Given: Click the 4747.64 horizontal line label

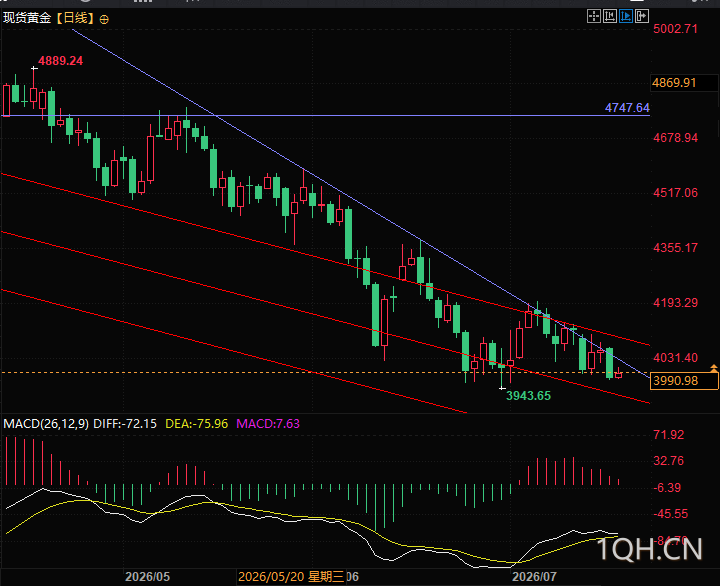Looking at the screenshot, I should (627, 108).
